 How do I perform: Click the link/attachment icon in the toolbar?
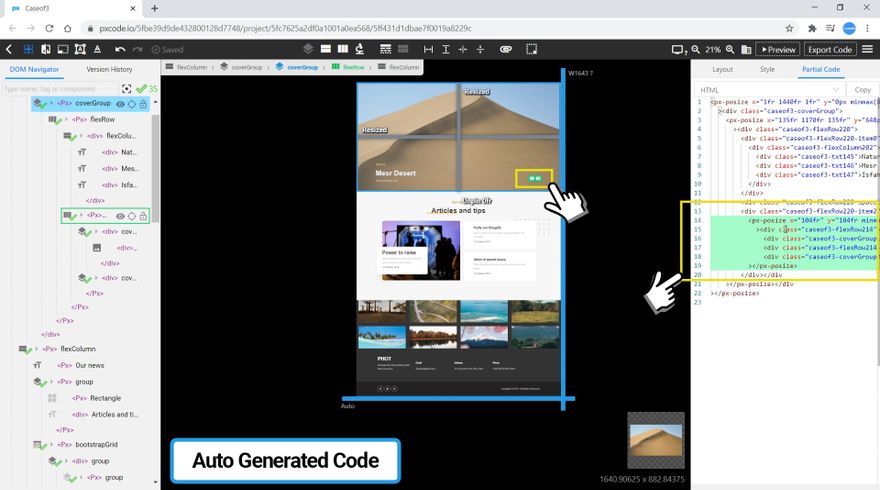[505, 49]
